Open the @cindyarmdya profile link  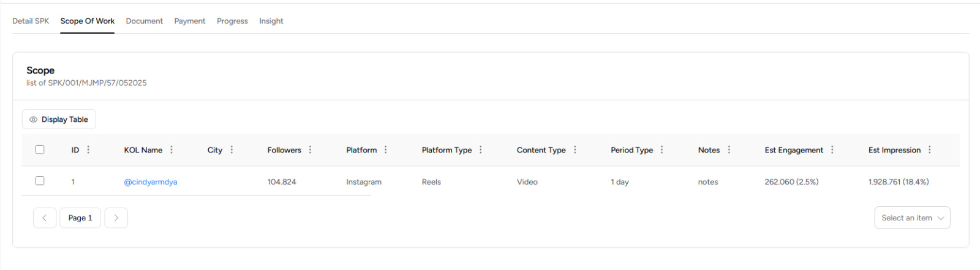tap(151, 182)
